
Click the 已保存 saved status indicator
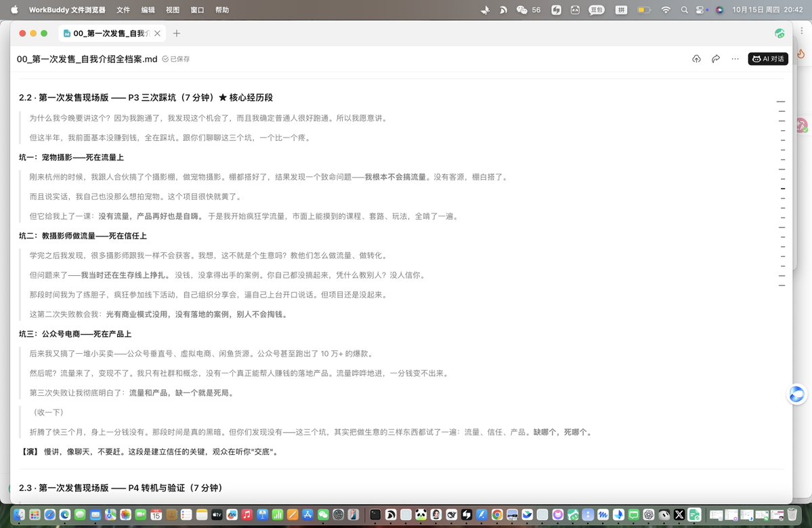click(176, 59)
